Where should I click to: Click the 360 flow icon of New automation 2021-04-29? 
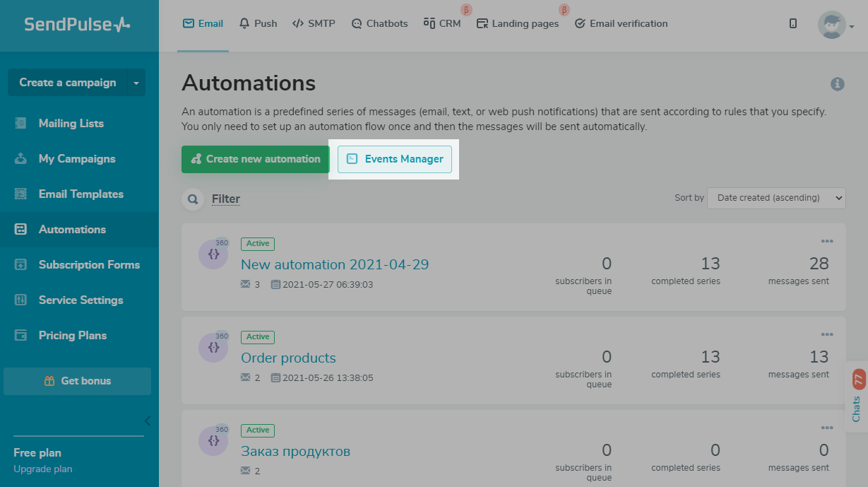(x=213, y=254)
